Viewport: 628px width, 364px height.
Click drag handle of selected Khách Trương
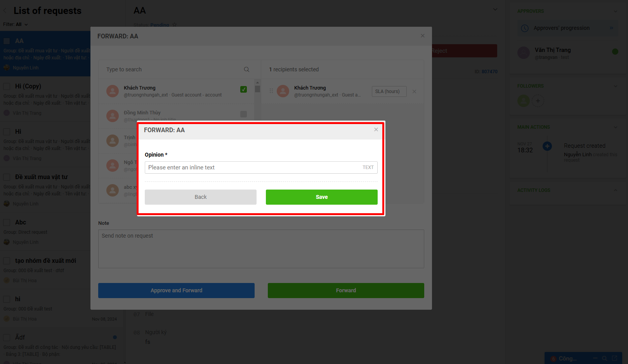[271, 91]
